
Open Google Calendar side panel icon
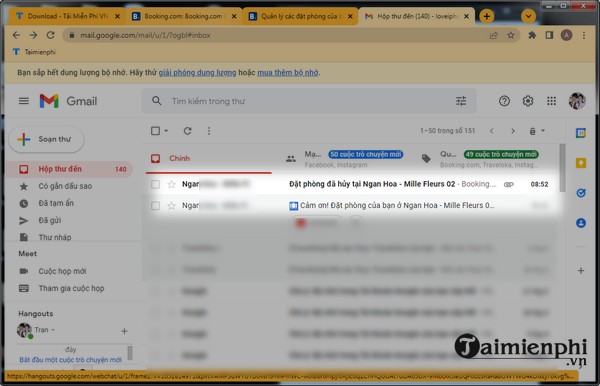[x=581, y=133]
